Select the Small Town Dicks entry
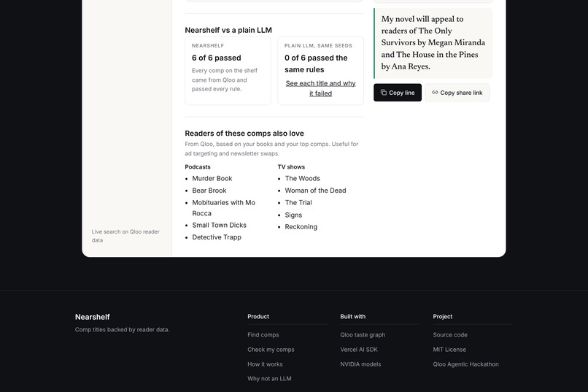The image size is (588, 392). [220, 225]
